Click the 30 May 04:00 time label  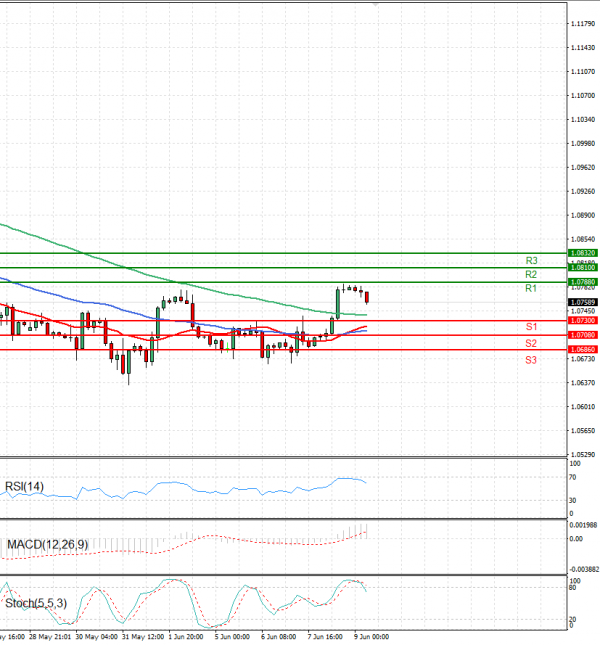(97, 637)
